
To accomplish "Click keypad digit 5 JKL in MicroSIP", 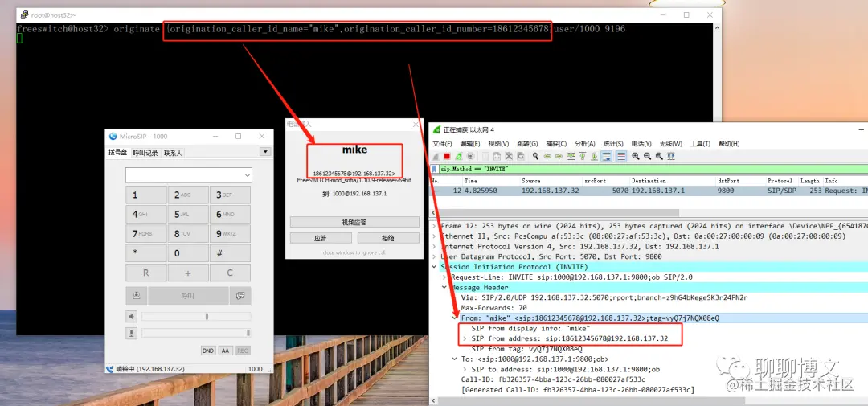I will 188,215.
